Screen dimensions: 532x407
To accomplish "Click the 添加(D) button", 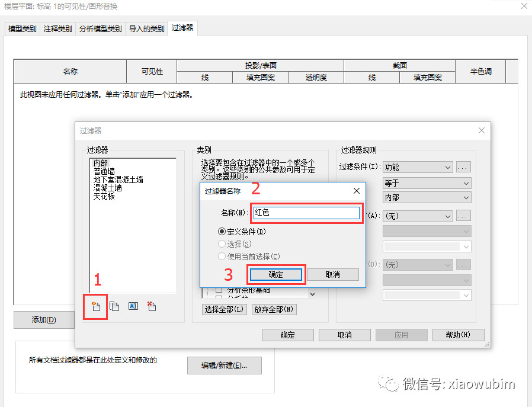I will tap(44, 319).
